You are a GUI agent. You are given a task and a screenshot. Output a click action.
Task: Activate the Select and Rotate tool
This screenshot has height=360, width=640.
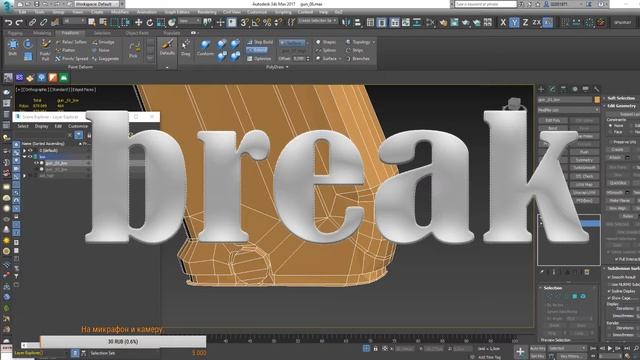tap(150, 22)
